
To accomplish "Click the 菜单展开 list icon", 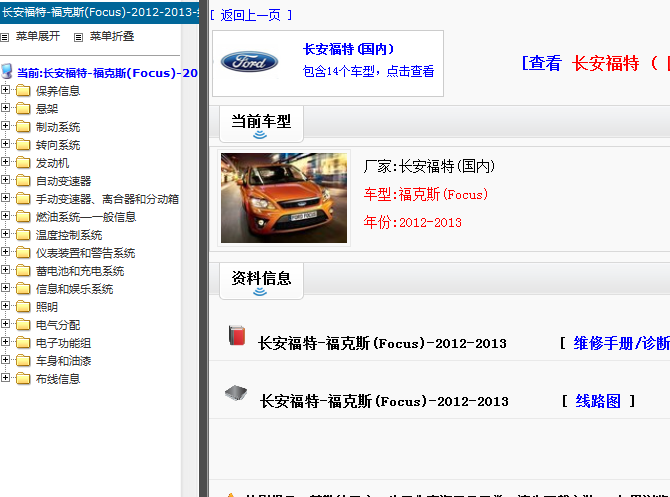I will (5, 38).
